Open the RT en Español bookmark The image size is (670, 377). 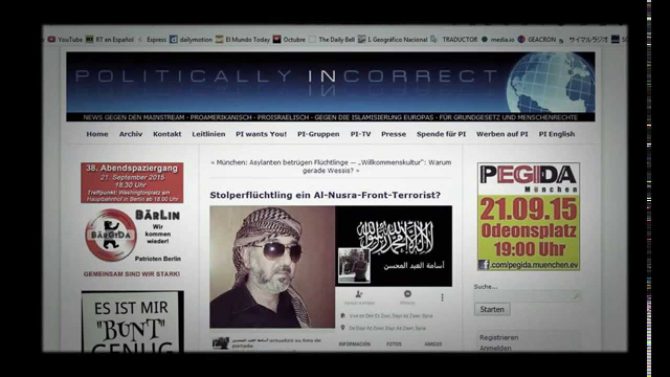(110, 39)
